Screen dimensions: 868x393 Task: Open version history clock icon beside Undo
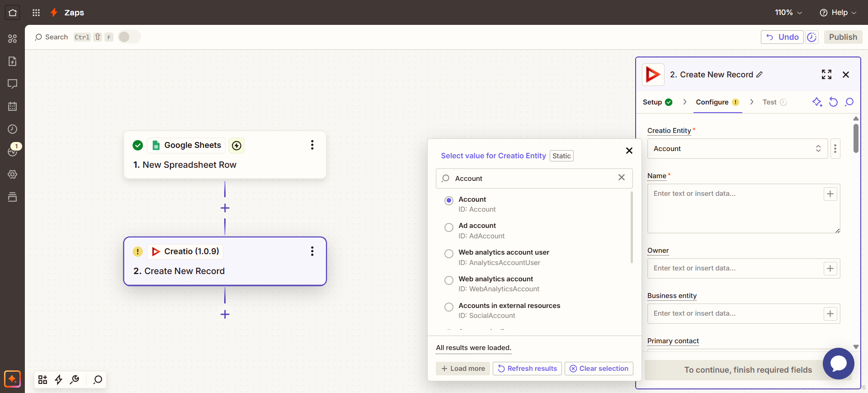[812, 37]
